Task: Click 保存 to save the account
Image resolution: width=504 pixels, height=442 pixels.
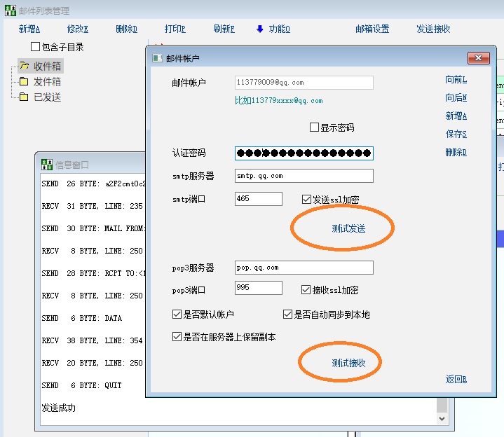Action: coord(456,134)
